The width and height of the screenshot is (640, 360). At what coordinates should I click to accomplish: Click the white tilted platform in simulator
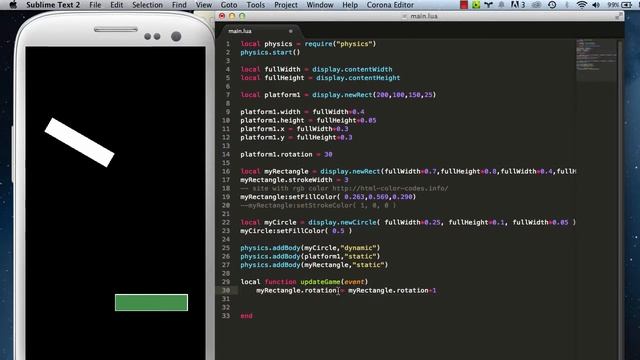pyautogui.click(x=79, y=142)
